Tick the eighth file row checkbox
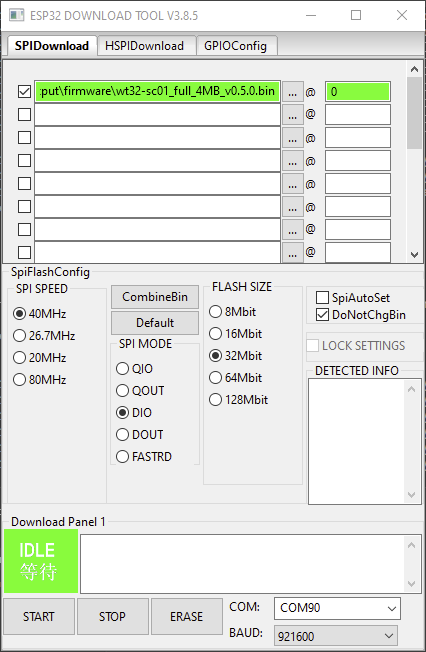The image size is (426, 652). [x=25, y=252]
